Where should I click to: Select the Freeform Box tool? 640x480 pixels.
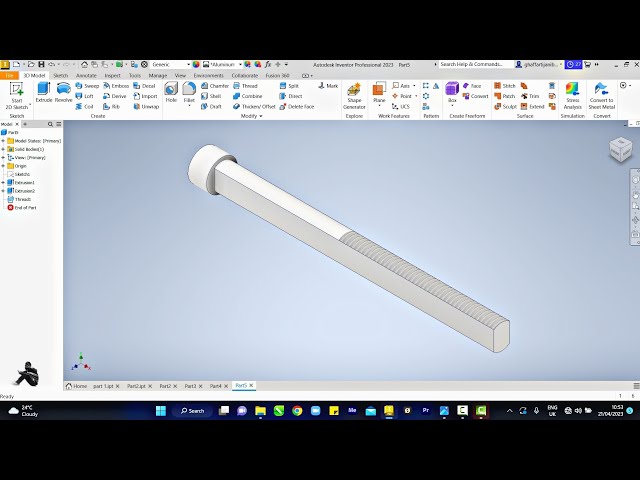point(452,93)
